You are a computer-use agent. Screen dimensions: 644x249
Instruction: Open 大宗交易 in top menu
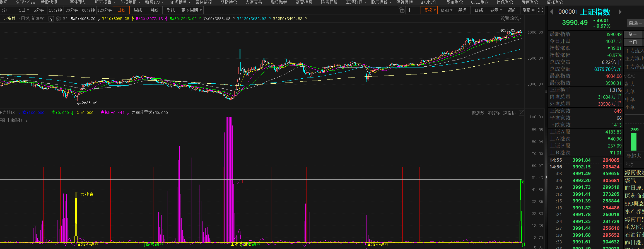coord(254,2)
